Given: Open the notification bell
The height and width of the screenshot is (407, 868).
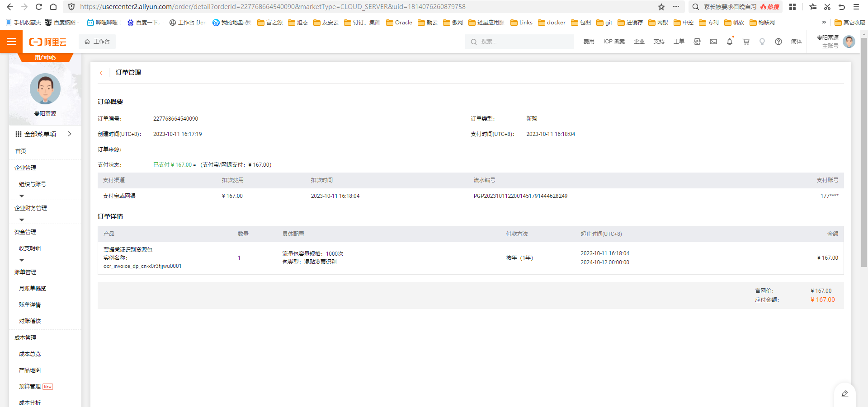Looking at the screenshot, I should (730, 42).
